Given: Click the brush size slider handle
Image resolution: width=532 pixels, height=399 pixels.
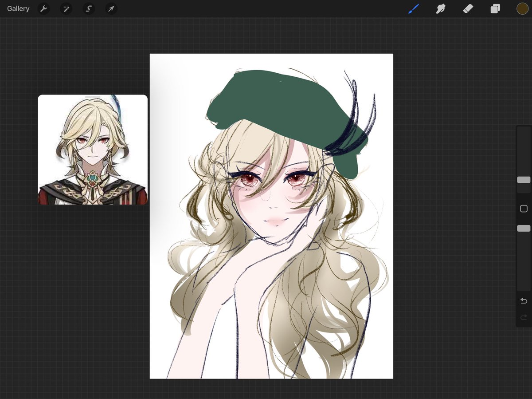Looking at the screenshot, I should [x=524, y=180].
